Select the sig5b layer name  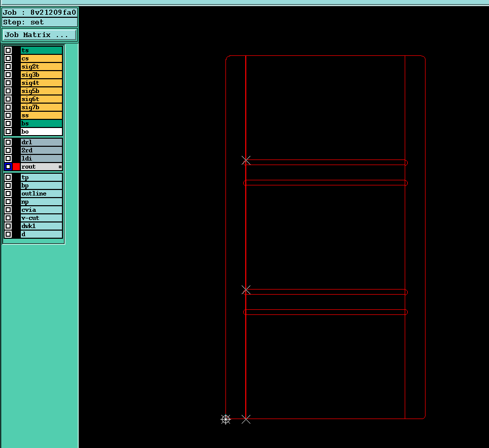tap(42, 91)
